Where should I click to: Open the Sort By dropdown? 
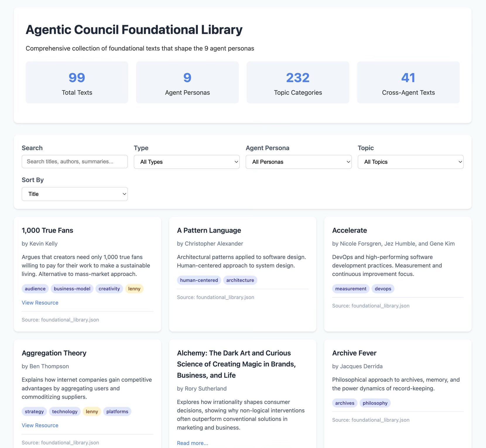75,194
